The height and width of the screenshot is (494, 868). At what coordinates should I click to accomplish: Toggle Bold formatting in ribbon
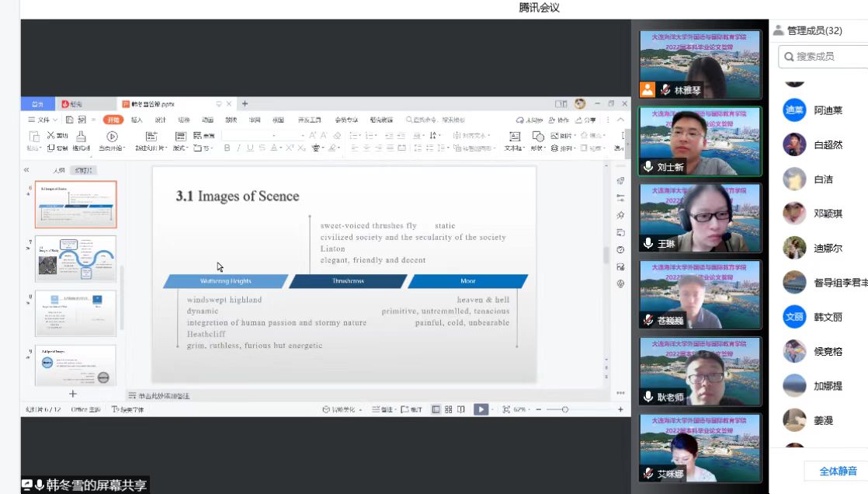[227, 148]
